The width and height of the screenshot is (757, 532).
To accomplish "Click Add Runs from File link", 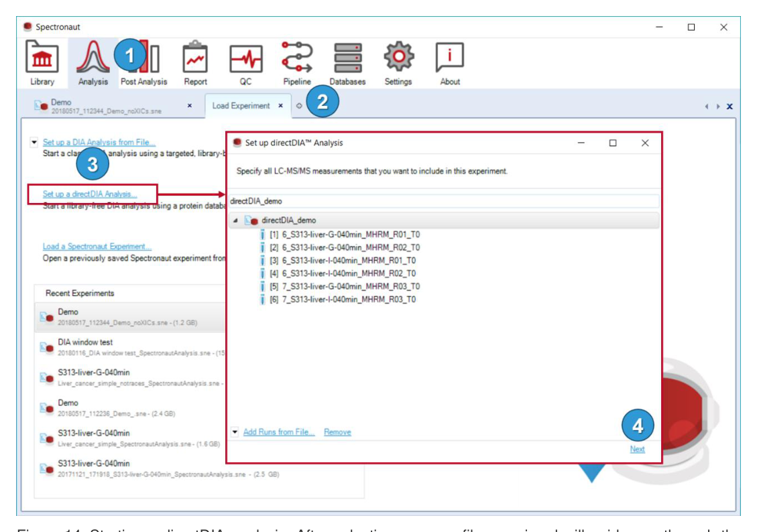I will coord(278,432).
